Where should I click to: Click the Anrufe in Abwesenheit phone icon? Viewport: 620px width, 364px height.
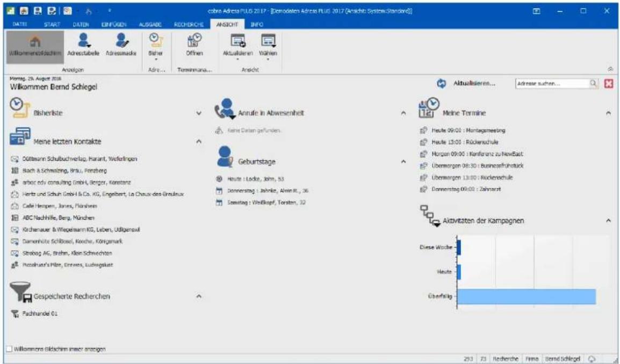point(225,108)
